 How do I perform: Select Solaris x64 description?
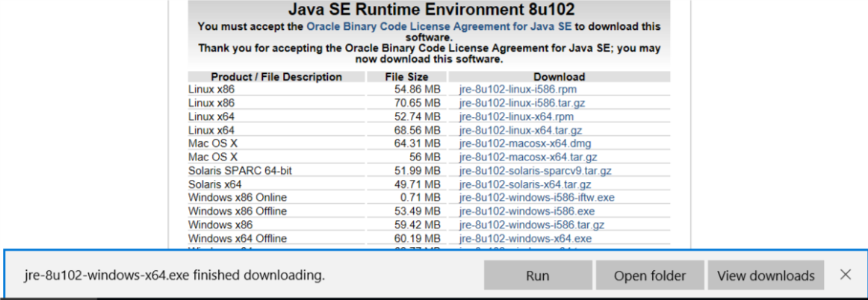[215, 184]
